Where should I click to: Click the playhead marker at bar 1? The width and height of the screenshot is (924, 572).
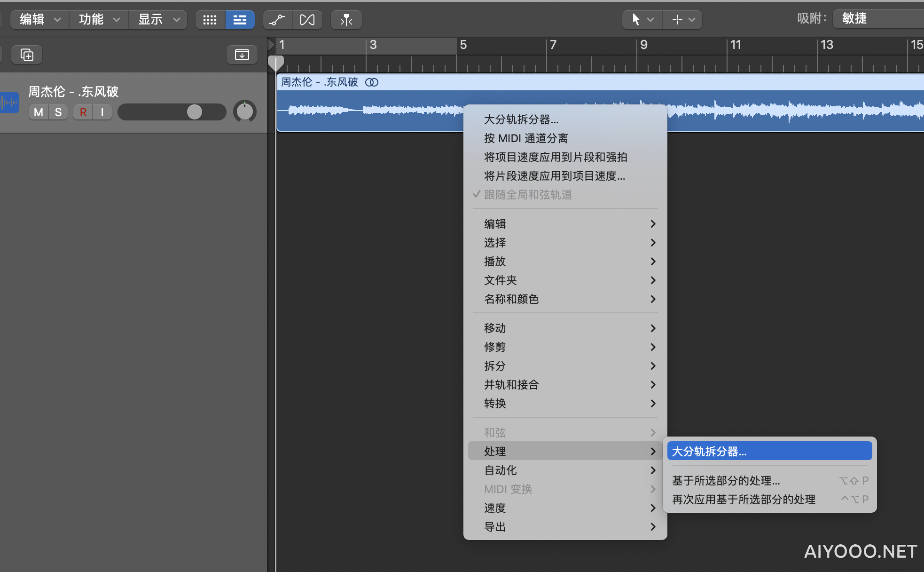tap(276, 63)
